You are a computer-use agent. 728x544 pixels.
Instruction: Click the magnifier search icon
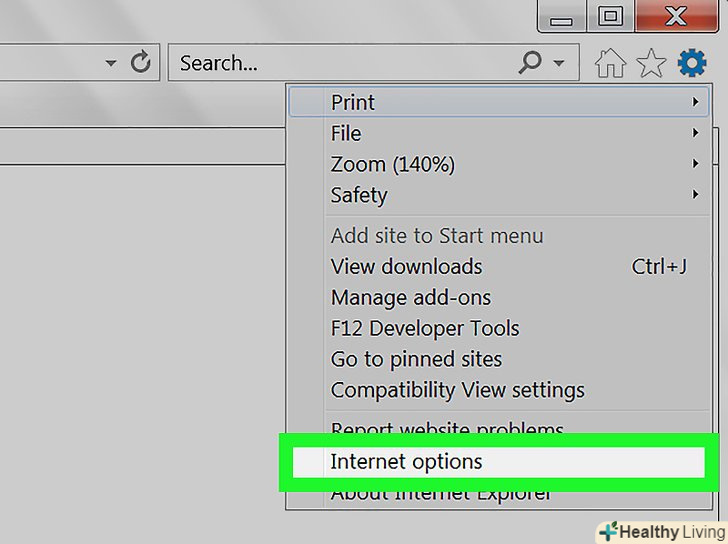pyautogui.click(x=530, y=62)
